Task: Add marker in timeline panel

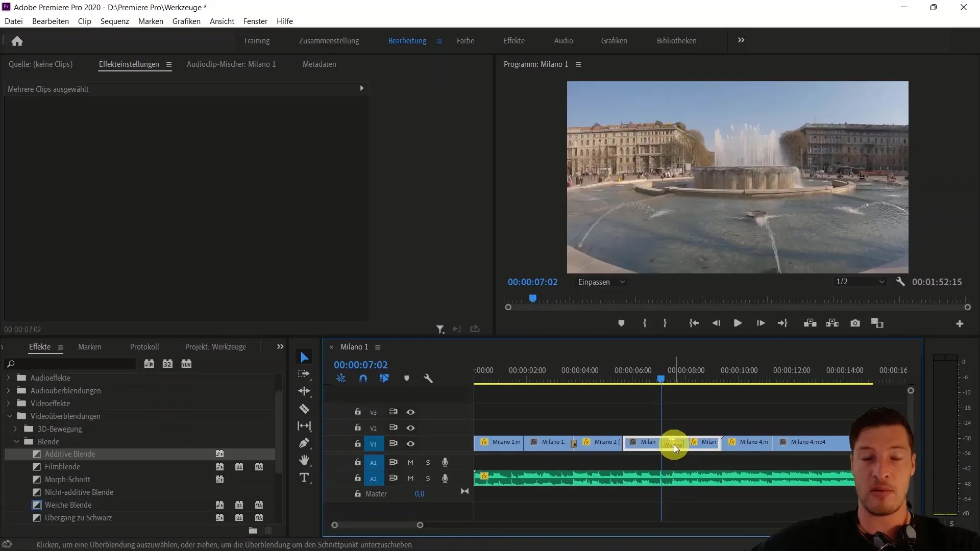Action: [407, 379]
